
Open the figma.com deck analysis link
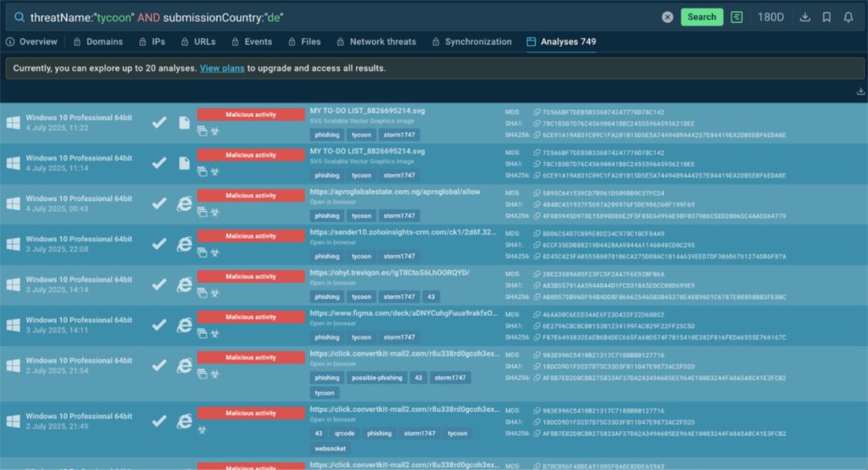tap(401, 312)
